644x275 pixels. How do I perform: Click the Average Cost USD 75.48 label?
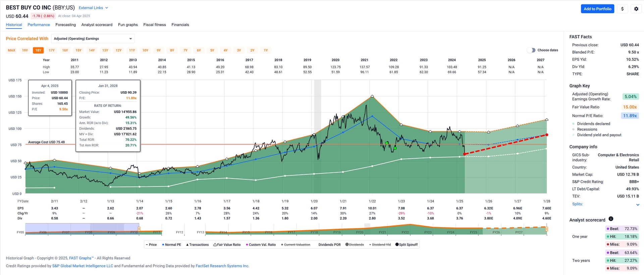tap(46, 142)
